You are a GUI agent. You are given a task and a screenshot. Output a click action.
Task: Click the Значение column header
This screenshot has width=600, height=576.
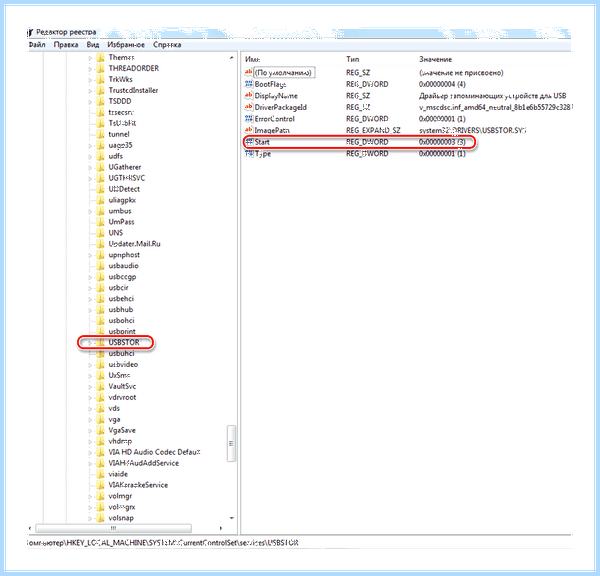435,59
